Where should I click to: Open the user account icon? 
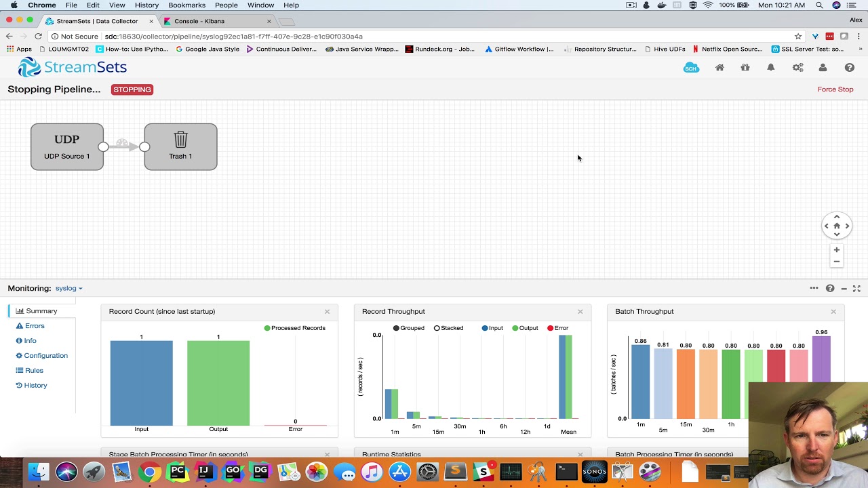coord(823,68)
